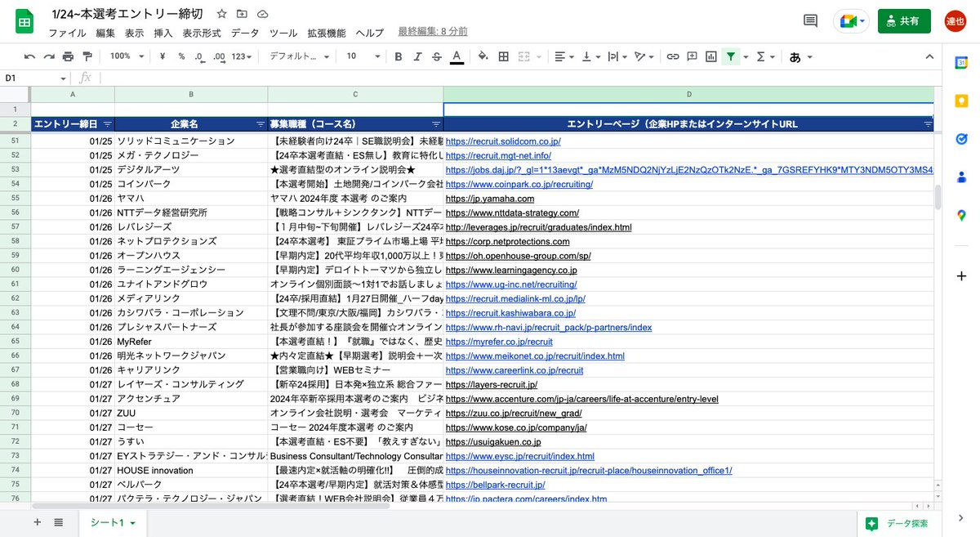Toggle strikethrough formatting

437,56
